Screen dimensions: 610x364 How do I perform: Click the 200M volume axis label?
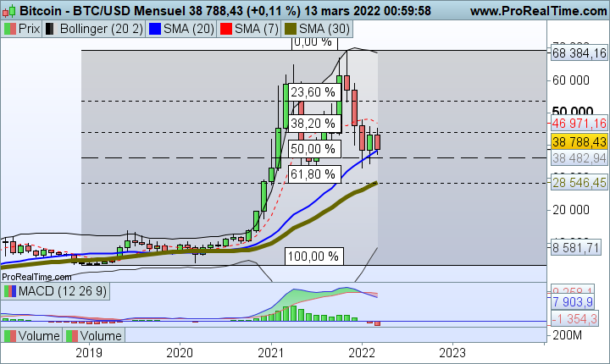567,335
